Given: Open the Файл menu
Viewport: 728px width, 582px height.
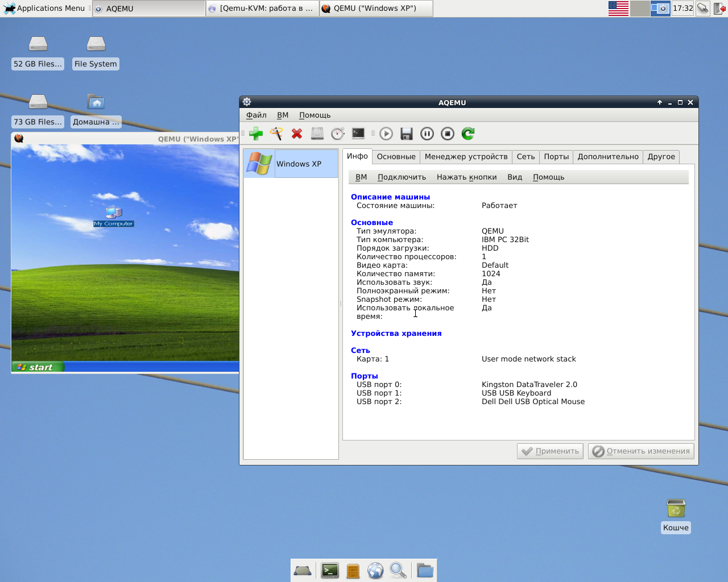Looking at the screenshot, I should tap(257, 115).
